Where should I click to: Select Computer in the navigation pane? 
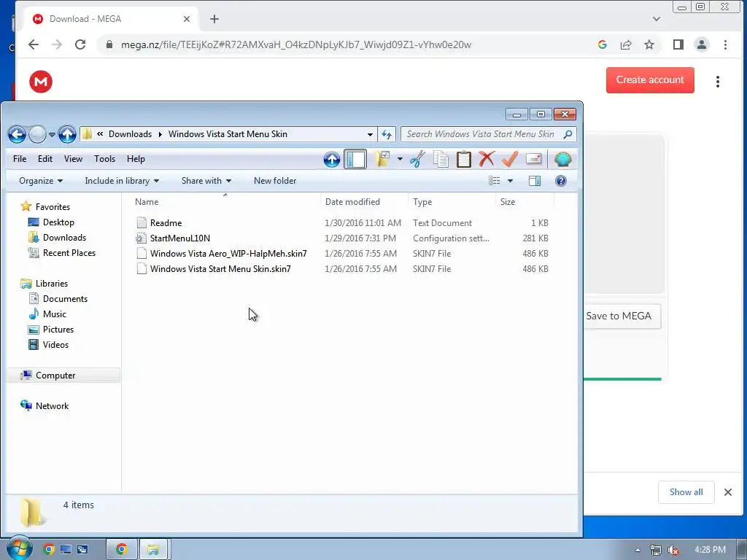55,376
